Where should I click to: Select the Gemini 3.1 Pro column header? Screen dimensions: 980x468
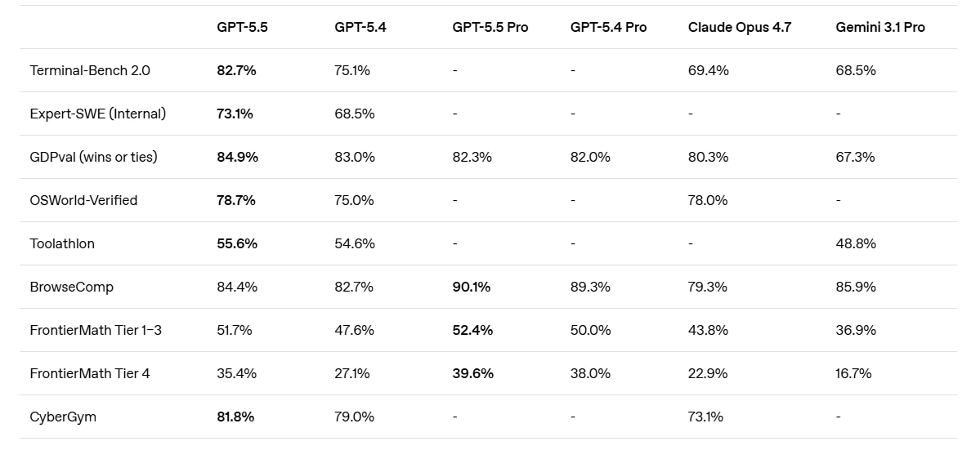pos(880,27)
